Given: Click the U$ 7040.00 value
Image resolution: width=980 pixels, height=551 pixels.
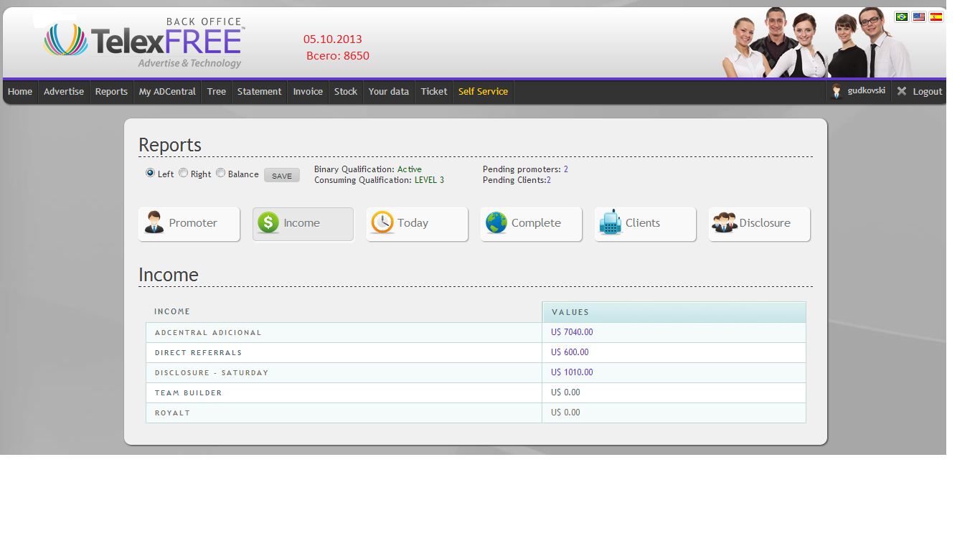Looking at the screenshot, I should (572, 332).
